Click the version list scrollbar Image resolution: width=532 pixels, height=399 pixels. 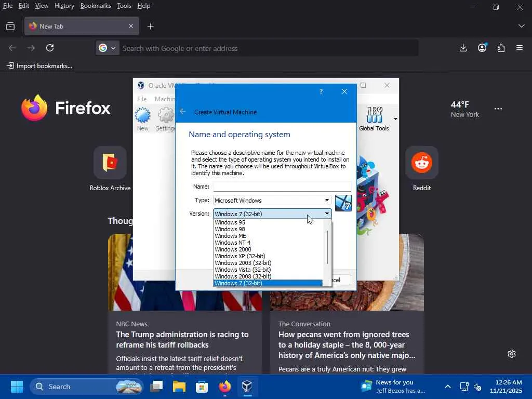[327, 247]
